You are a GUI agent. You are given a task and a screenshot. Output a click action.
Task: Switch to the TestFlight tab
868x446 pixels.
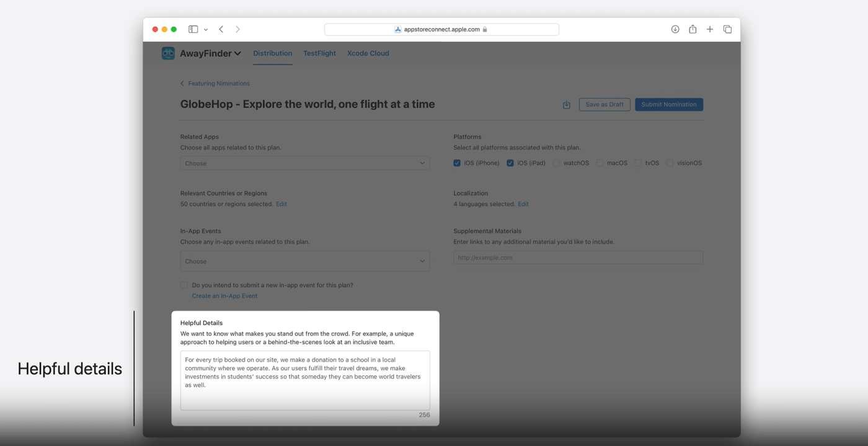click(x=319, y=53)
